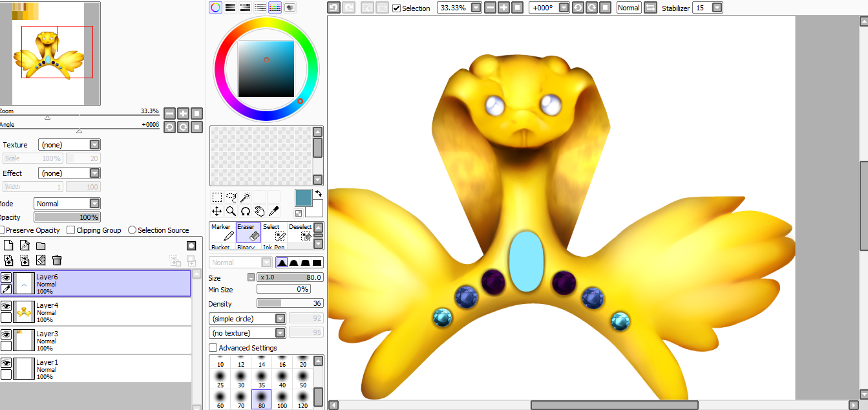Image resolution: width=868 pixels, height=410 pixels.
Task: Select Layer1 in the layer list
Action: pyautogui.click(x=96, y=369)
